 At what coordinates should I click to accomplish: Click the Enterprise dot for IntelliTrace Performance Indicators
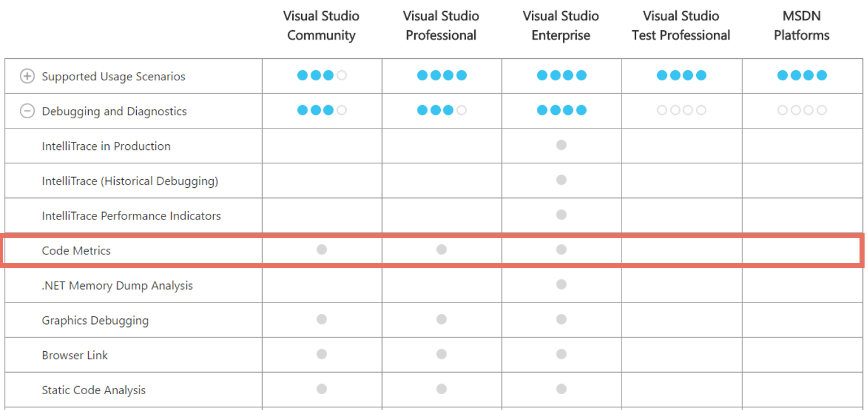pos(561,215)
